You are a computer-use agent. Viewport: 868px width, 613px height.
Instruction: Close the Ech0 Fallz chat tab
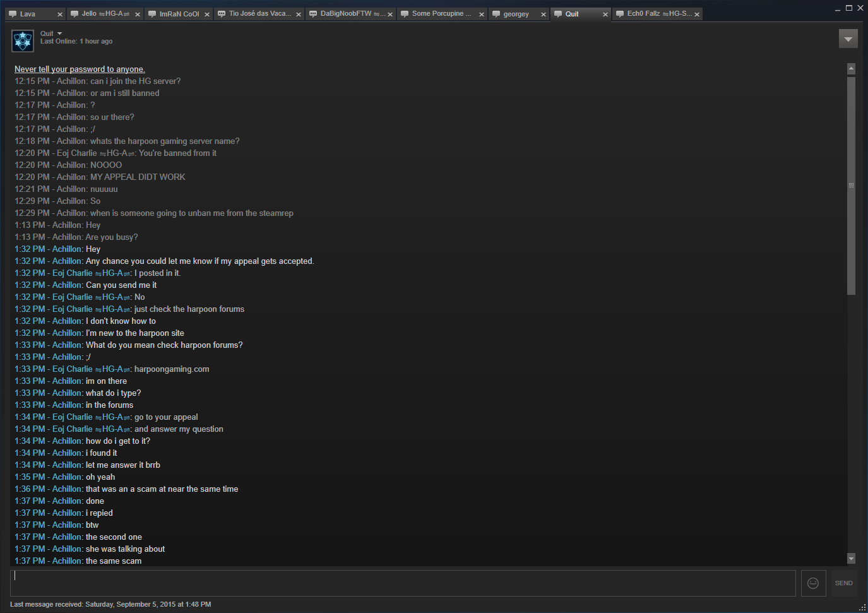pyautogui.click(x=697, y=15)
